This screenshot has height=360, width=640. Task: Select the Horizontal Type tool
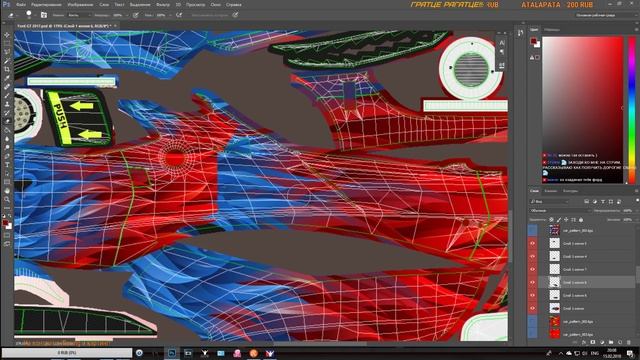point(7,164)
